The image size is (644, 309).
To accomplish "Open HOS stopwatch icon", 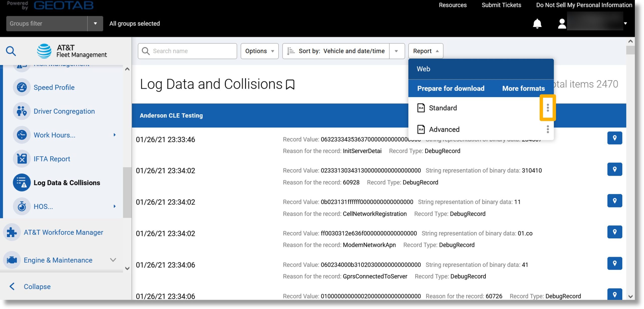I will pos(22,206).
